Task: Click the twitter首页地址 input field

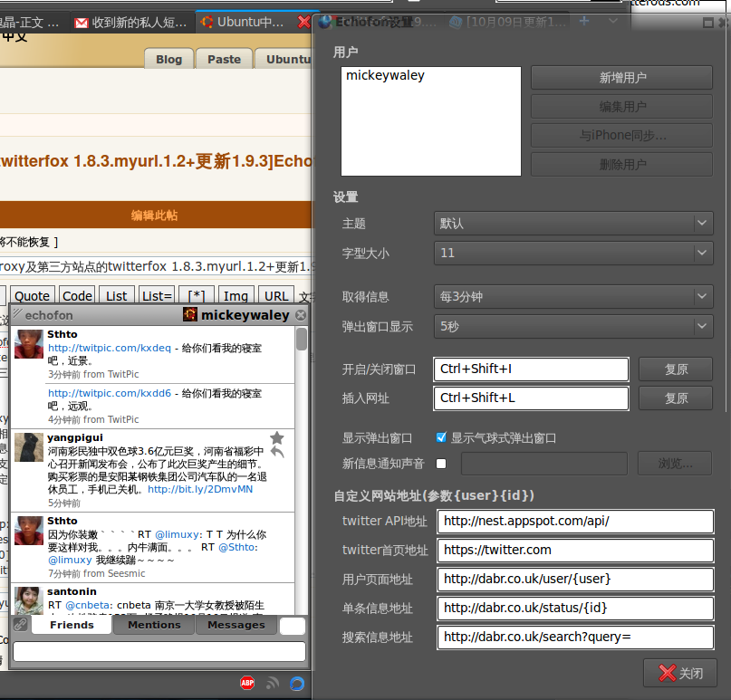Action: [x=575, y=550]
